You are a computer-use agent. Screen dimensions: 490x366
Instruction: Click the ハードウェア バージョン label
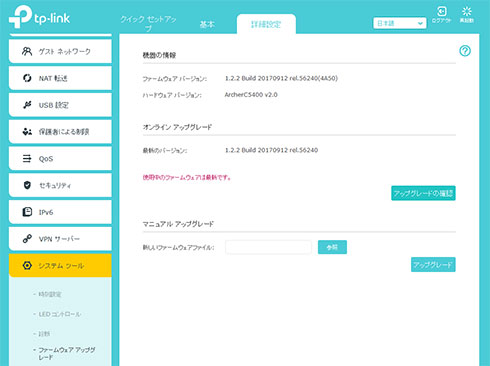click(172, 95)
